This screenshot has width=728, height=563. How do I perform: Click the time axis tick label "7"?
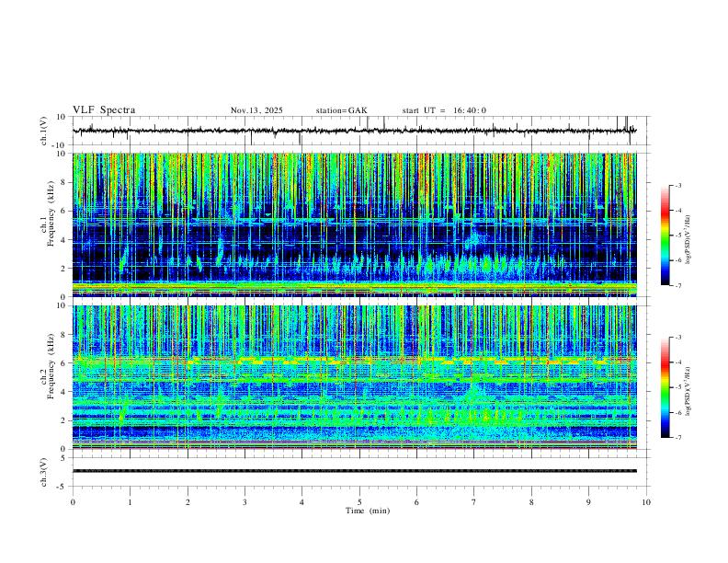pos(474,502)
